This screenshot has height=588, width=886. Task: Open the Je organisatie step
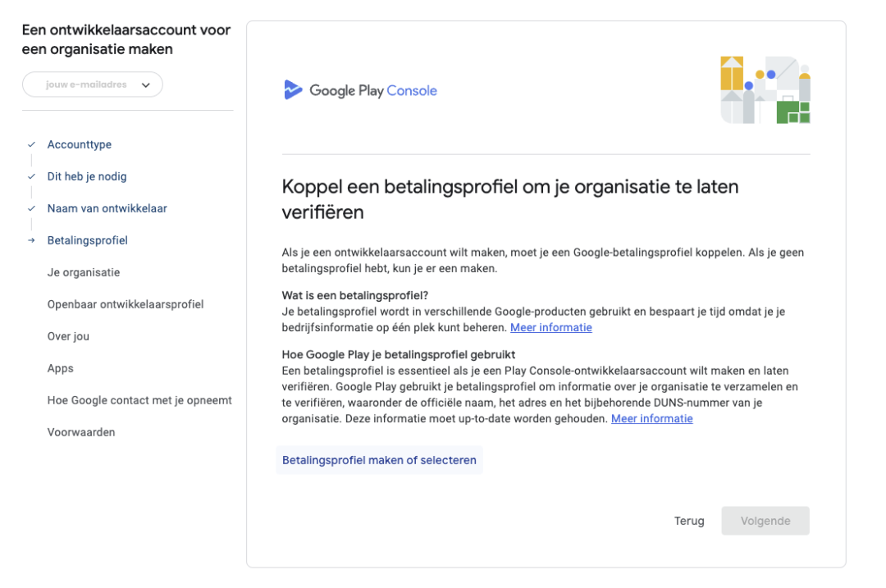point(84,272)
